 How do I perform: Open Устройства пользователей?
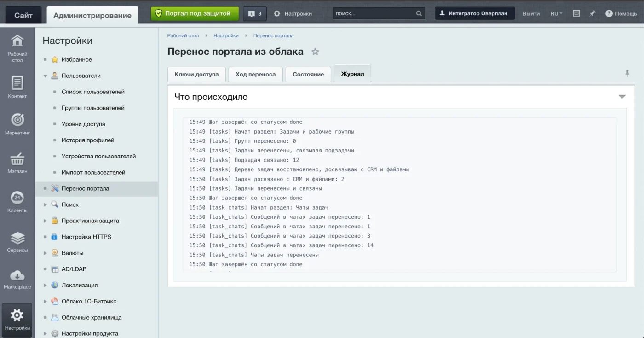click(98, 156)
